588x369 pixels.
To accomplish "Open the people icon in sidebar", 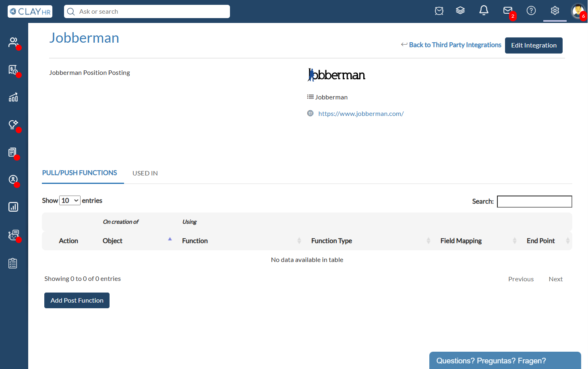I will (13, 42).
